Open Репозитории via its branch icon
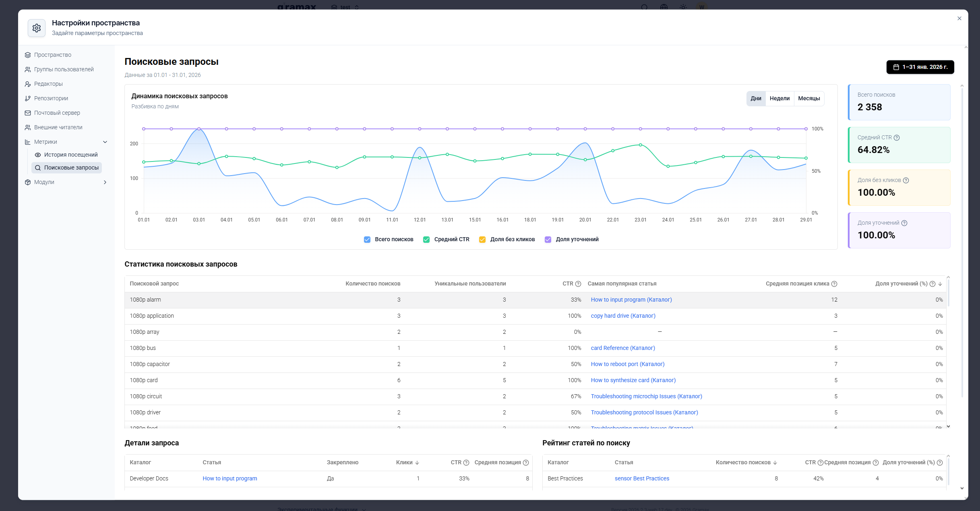 (28, 99)
